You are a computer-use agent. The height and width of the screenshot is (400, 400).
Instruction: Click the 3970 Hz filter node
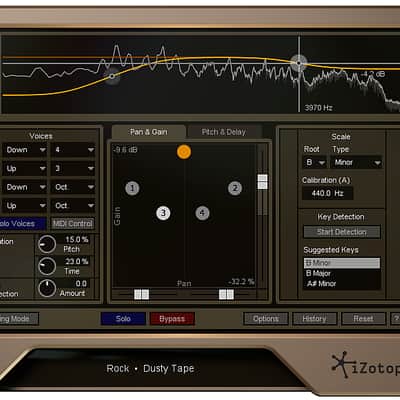[299, 63]
